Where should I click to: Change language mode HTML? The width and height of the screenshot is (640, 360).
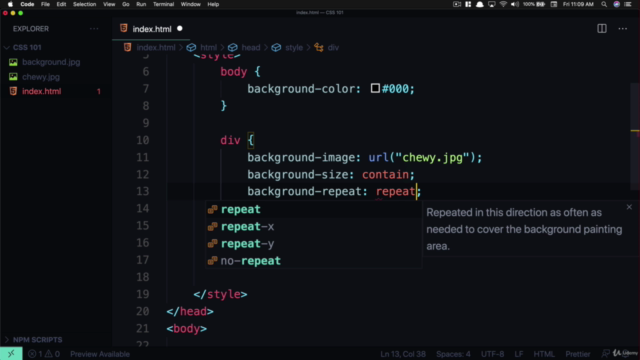544,354
